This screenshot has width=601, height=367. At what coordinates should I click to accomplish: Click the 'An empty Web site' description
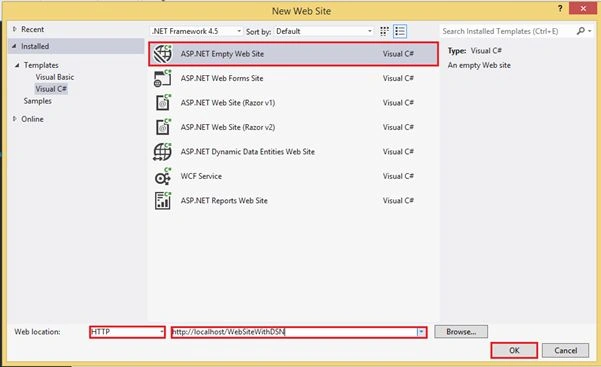(479, 65)
